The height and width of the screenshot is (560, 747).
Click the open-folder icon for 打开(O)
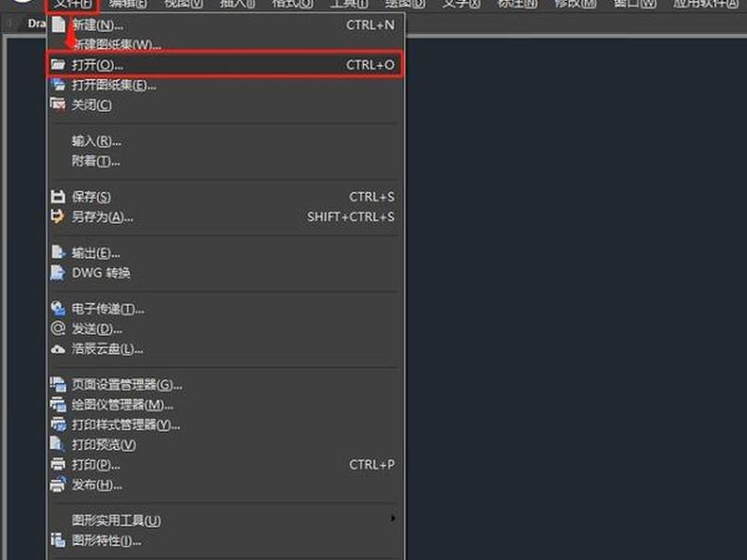pos(58,64)
